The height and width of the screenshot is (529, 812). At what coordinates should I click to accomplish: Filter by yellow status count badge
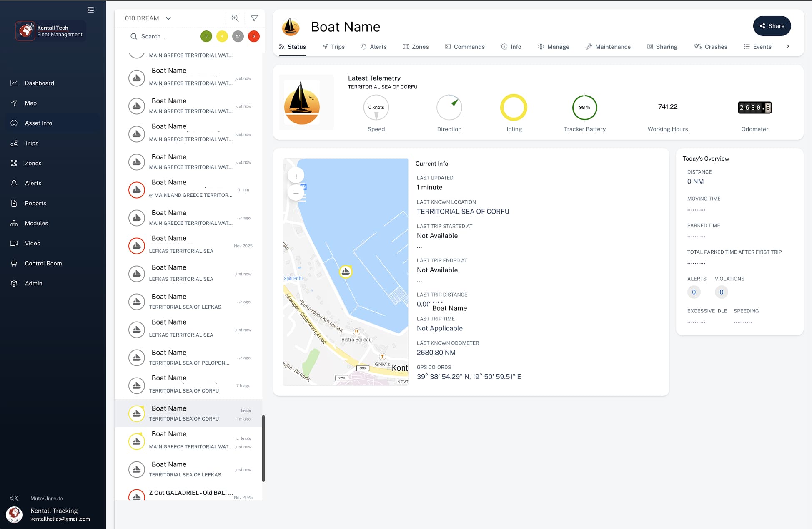coord(222,36)
